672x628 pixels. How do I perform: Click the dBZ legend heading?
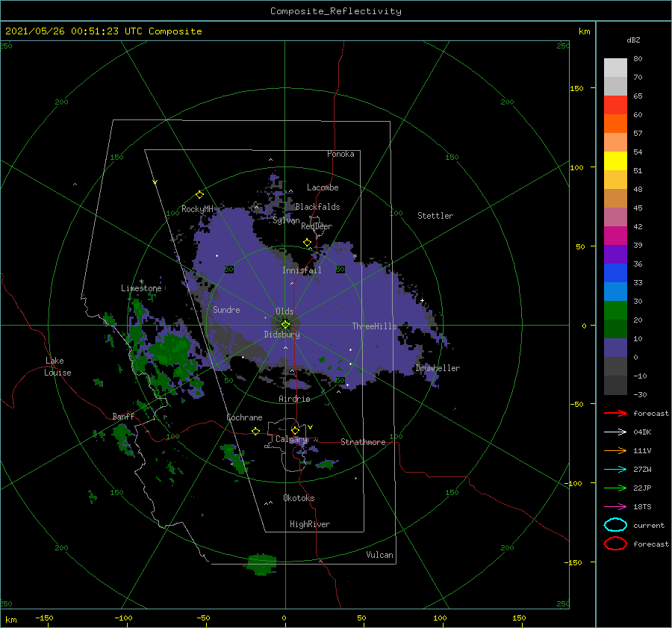coord(633,40)
